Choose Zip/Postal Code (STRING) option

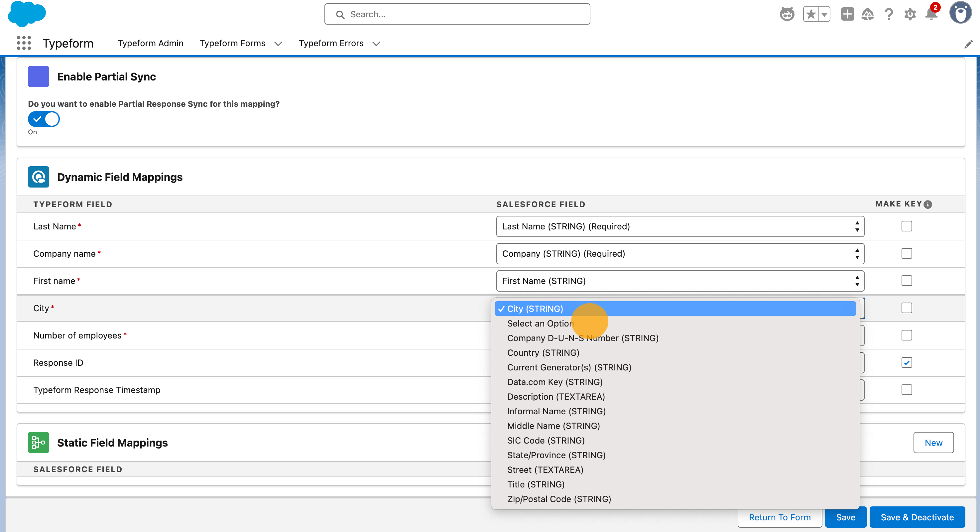click(675, 499)
